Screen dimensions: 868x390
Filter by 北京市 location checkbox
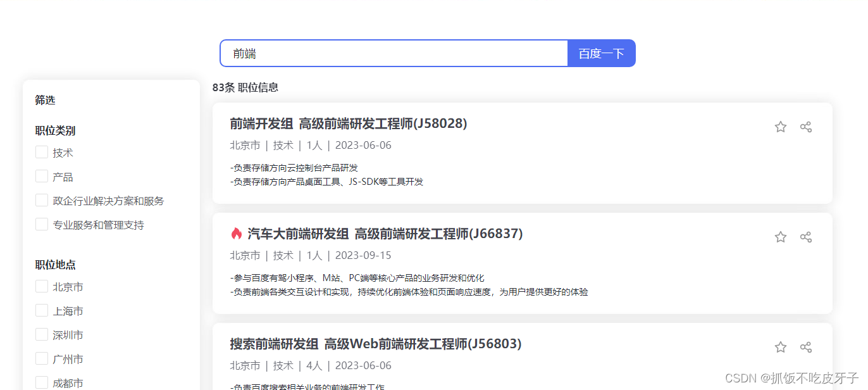pos(42,286)
